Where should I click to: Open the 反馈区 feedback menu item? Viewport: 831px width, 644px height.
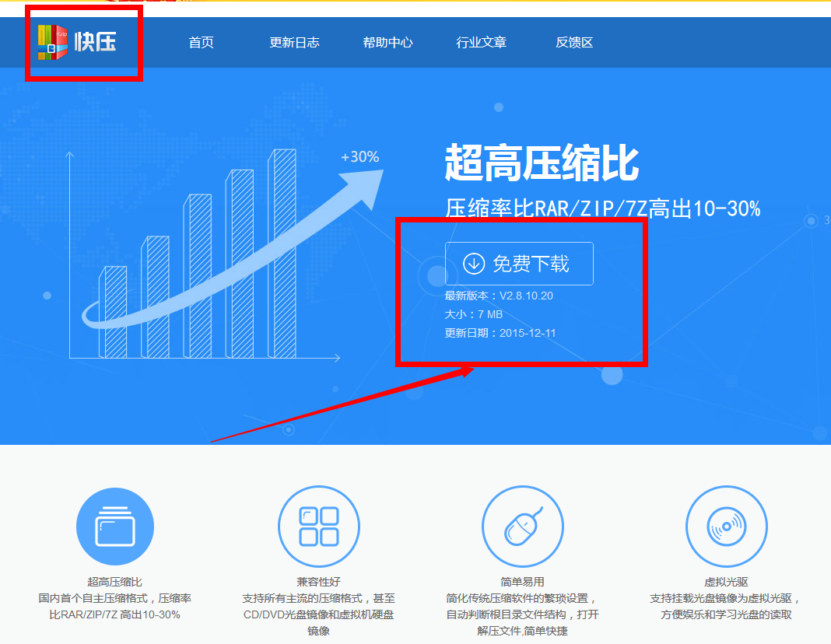574,42
